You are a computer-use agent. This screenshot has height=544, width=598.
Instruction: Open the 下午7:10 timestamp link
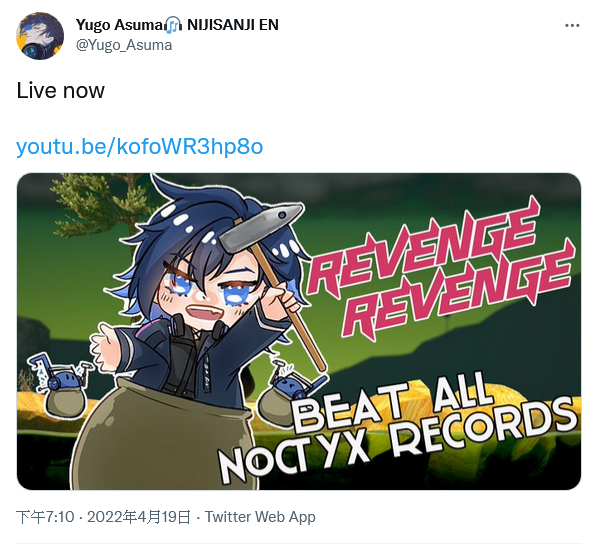click(45, 517)
